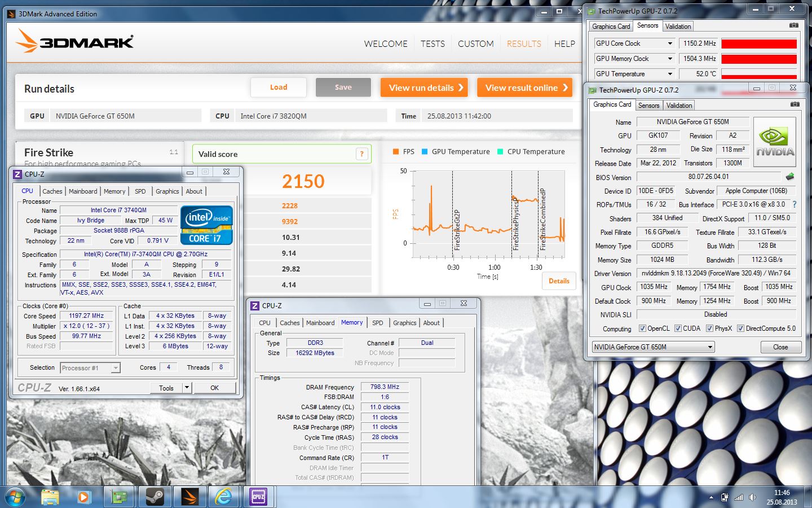Click Close in the GPU-Z window
This screenshot has height=508, width=812.
point(780,347)
